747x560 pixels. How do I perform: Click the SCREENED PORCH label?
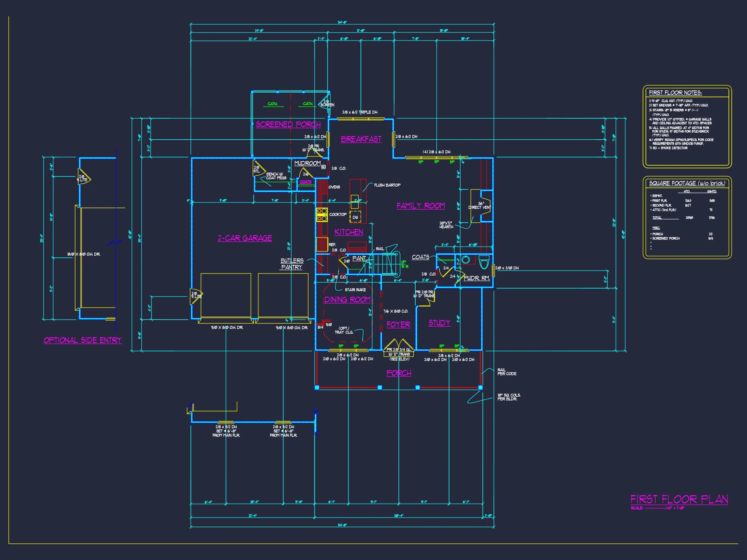coord(288,124)
